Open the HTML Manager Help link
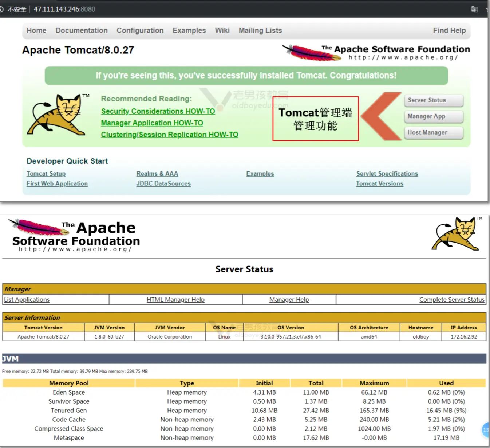This screenshot has width=490, height=448. [175, 300]
